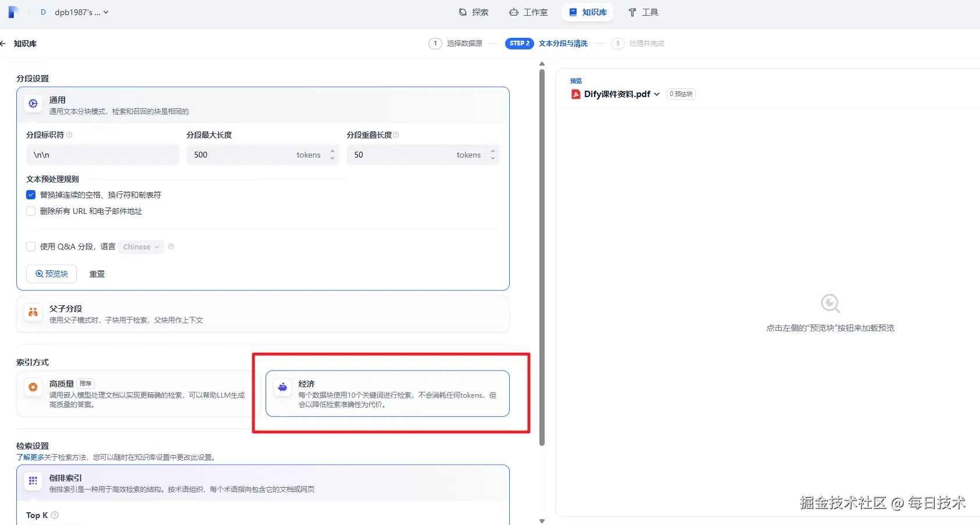This screenshot has width=980, height=525.
Task: Adjust the 分段最大长度 stepper arrows
Action: 332,155
